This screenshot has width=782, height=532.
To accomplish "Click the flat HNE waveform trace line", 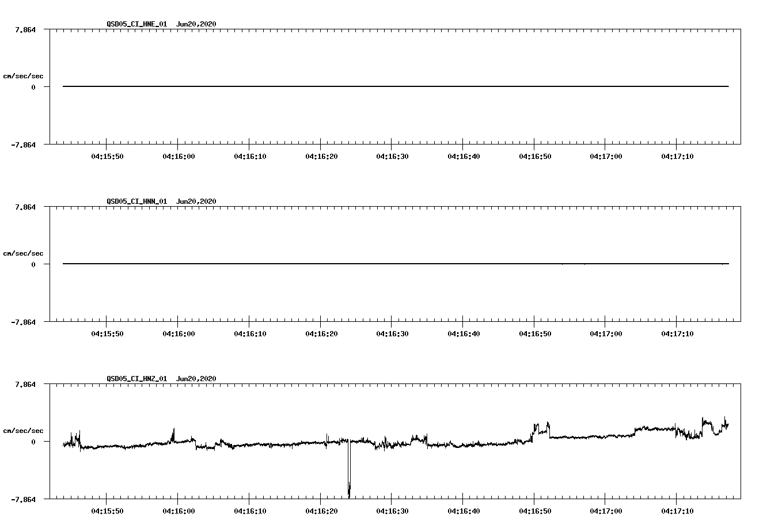I will tap(396, 86).
